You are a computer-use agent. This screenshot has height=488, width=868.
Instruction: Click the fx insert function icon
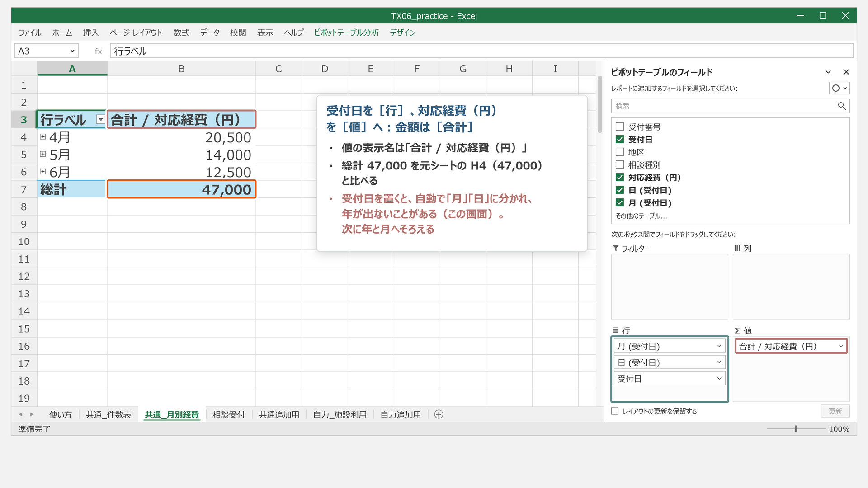point(98,51)
